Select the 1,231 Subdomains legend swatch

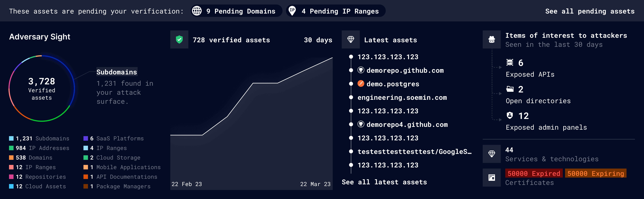pos(11,139)
